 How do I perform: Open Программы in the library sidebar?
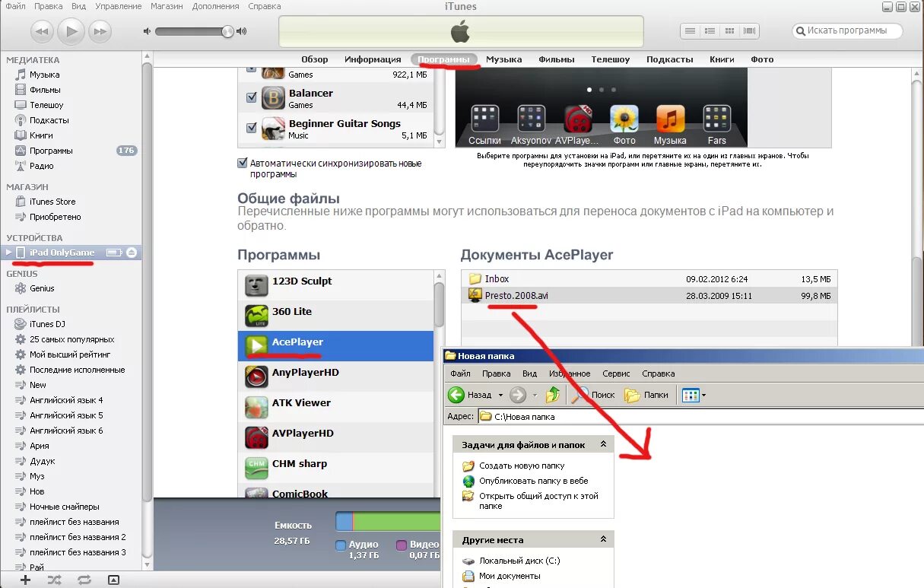click(x=51, y=151)
